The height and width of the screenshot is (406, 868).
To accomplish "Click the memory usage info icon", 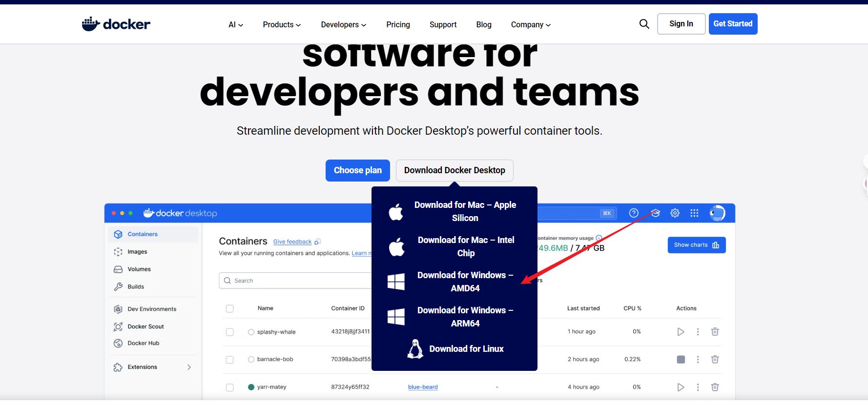I will pos(599,238).
